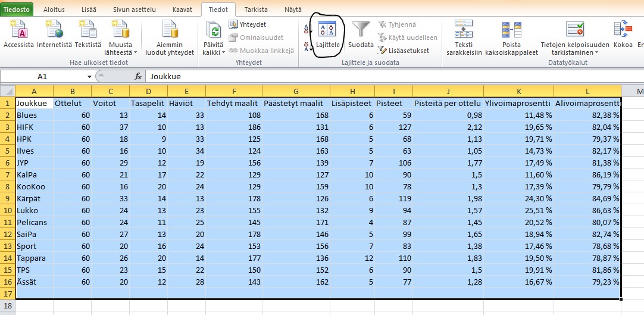This screenshot has width=644, height=315.
Task: Select column header F
Action: 234,91
